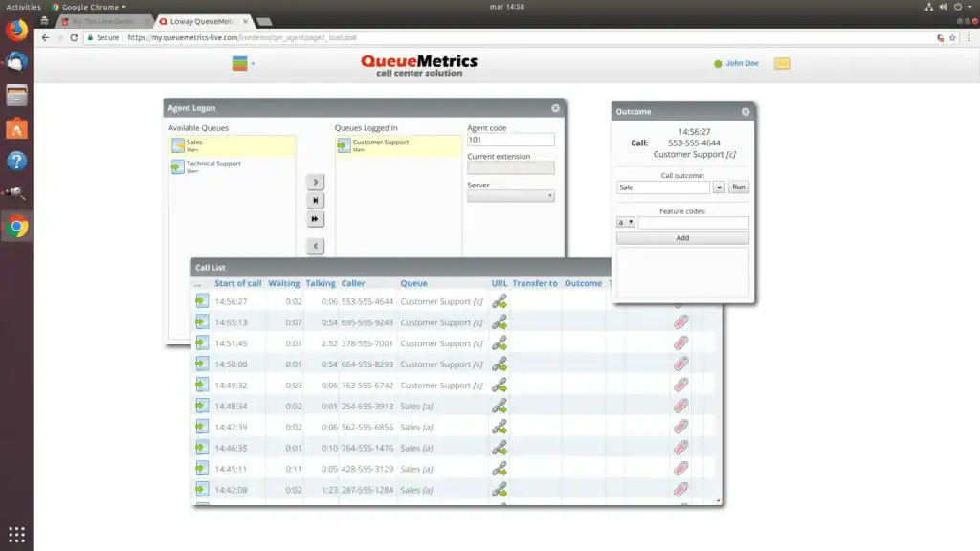Click the Agent code input field
980x551 pixels.
pyautogui.click(x=511, y=140)
